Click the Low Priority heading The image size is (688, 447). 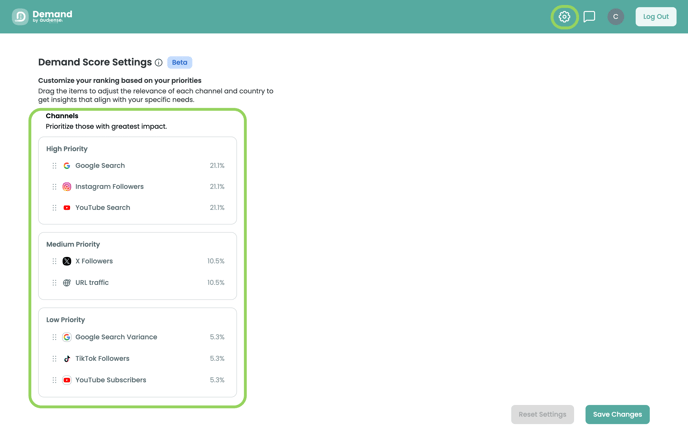point(65,320)
